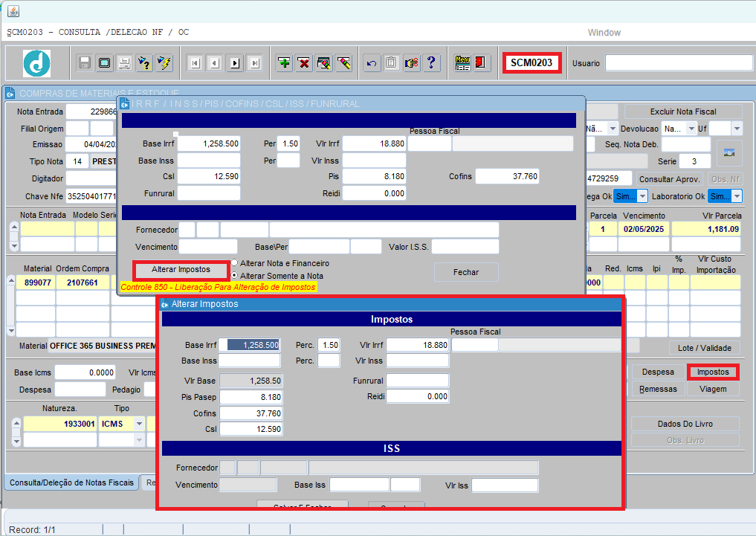
Task: Open the Uf dropdown
Action: coord(737,129)
